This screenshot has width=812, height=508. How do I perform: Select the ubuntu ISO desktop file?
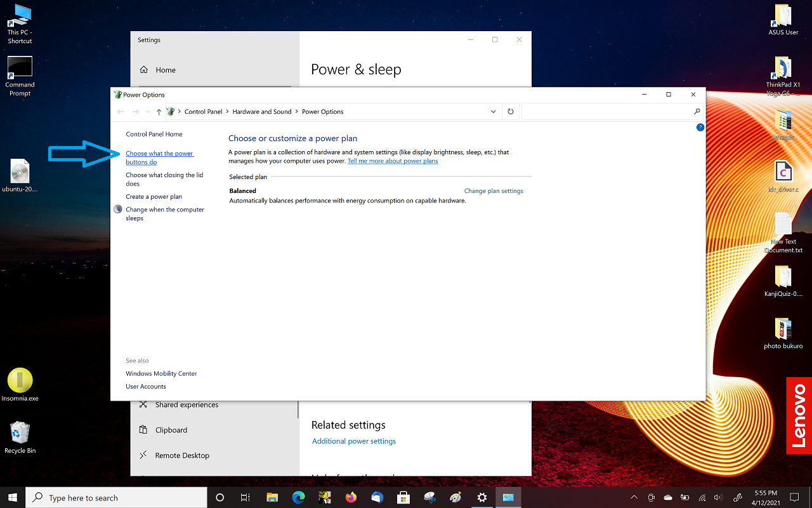pos(20,176)
